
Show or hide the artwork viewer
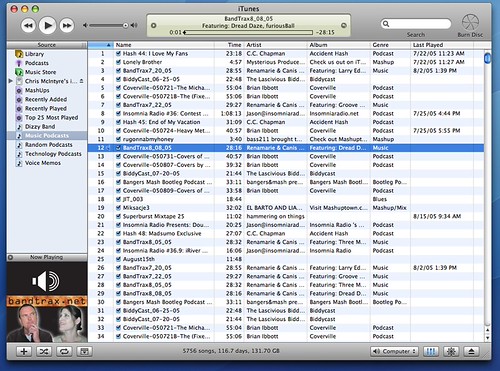pyautogui.click(x=84, y=351)
